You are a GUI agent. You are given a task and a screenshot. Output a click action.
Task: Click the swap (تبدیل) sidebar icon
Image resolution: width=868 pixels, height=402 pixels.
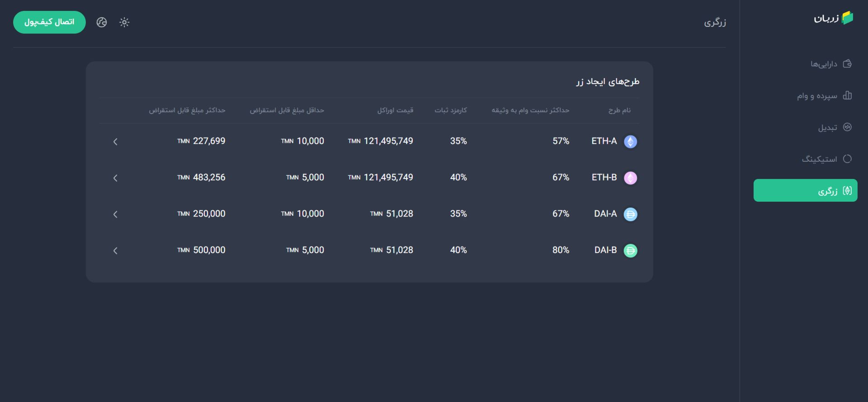[x=847, y=127]
